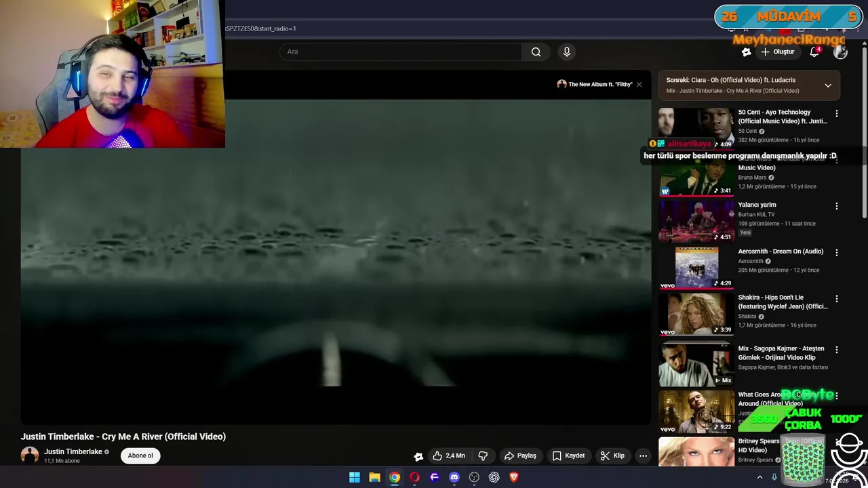Open 50 Cent Ayo Technology thumbnail
Viewport: 868px width, 488px height.
pyautogui.click(x=696, y=128)
